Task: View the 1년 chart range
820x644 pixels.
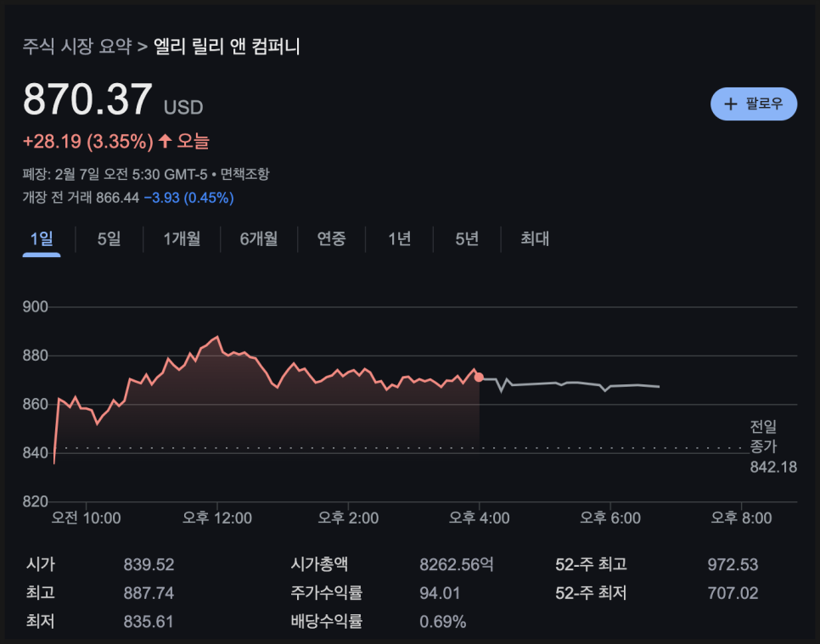Action: [400, 239]
